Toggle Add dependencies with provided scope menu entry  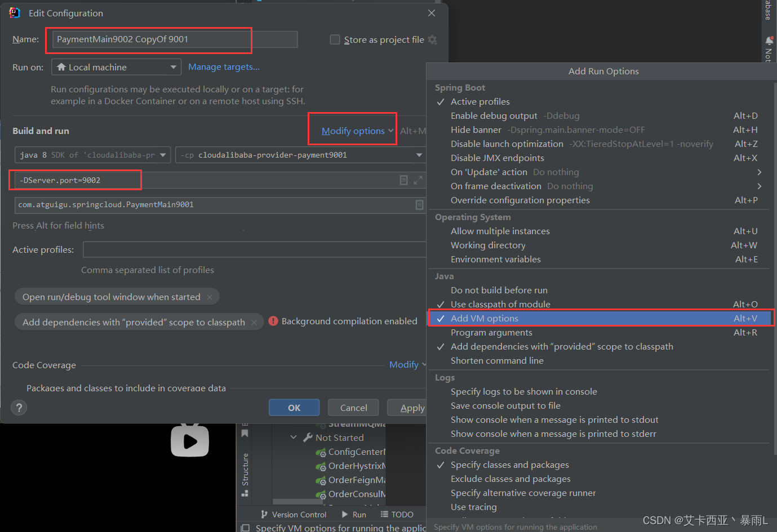point(599,346)
